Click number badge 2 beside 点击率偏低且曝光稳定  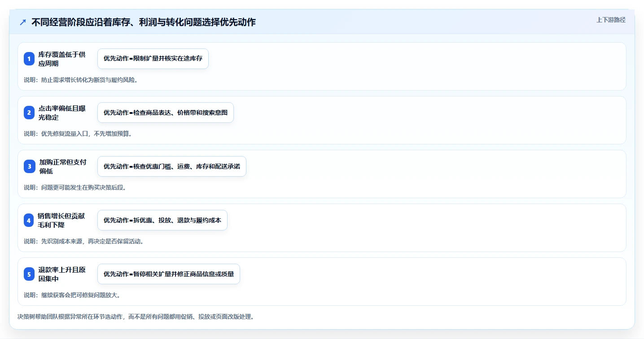click(29, 113)
